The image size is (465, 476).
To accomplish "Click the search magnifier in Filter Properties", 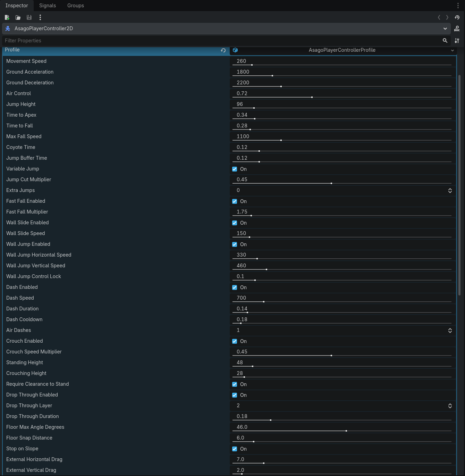I will pyautogui.click(x=445, y=41).
